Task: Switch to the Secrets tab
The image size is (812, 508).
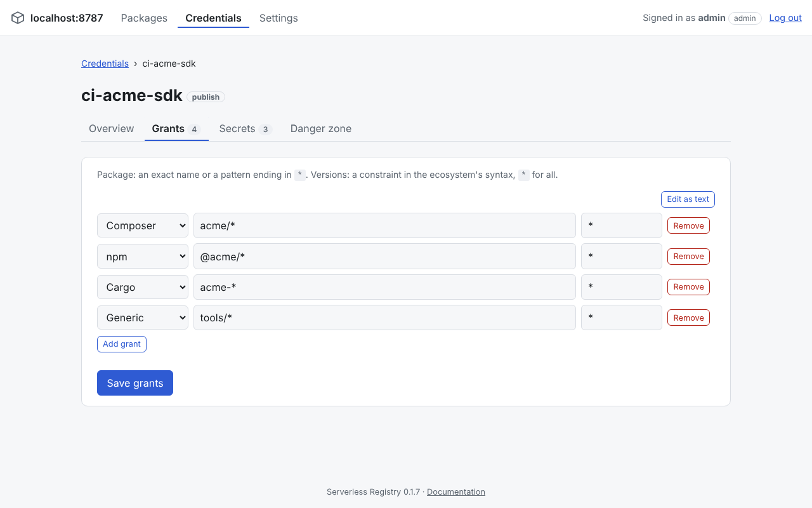Action: pos(246,129)
